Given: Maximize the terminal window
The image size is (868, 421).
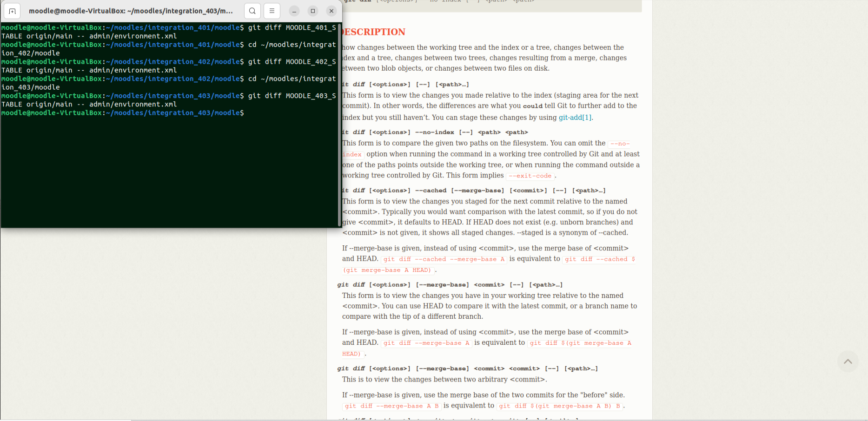Looking at the screenshot, I should (x=313, y=11).
